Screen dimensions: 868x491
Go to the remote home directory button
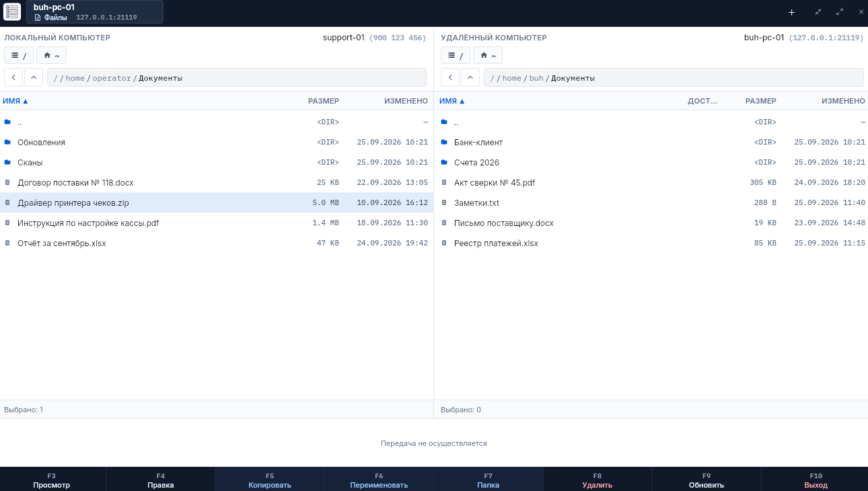coord(488,55)
